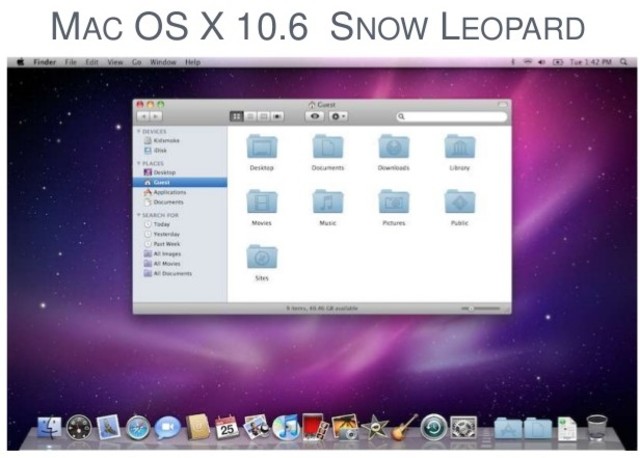The image size is (640, 458).
Task: Launch Dashboard from the Dock
Action: point(79,427)
